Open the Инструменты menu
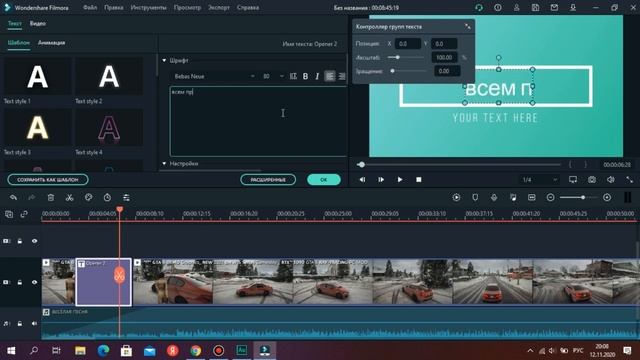 [x=149, y=7]
